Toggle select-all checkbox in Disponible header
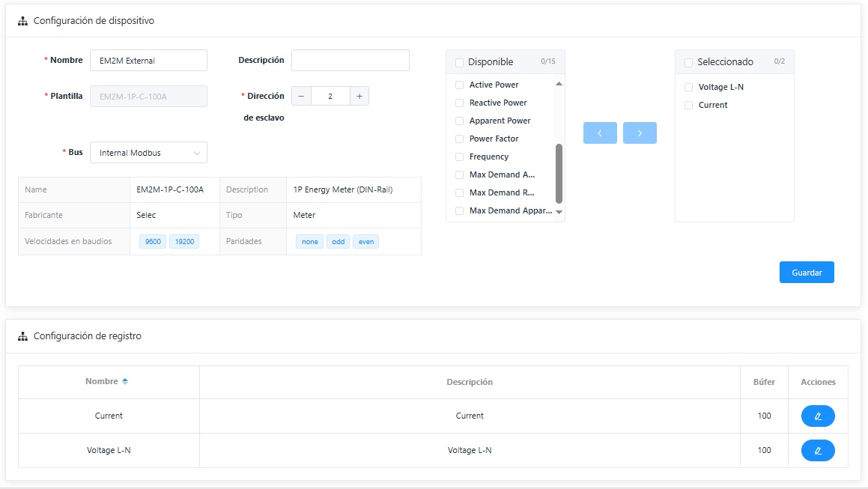 pyautogui.click(x=460, y=62)
